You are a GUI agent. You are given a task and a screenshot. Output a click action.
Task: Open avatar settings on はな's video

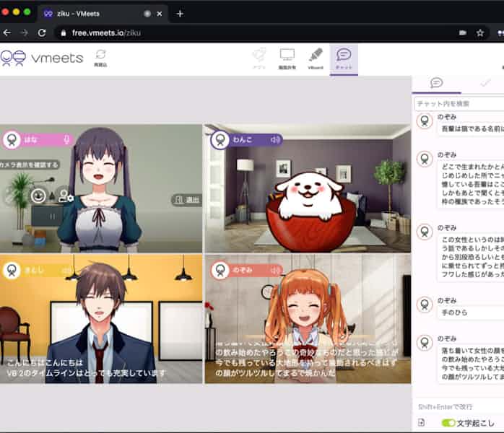[x=65, y=195]
